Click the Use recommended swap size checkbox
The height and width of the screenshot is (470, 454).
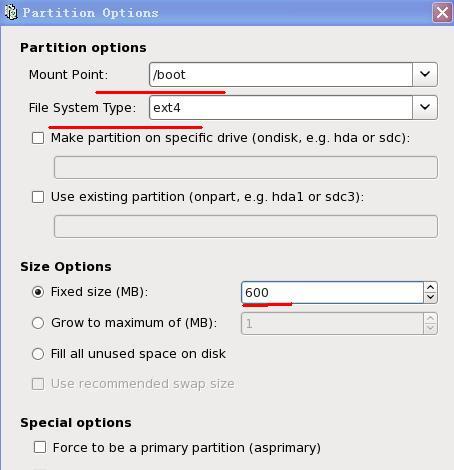pos(38,384)
